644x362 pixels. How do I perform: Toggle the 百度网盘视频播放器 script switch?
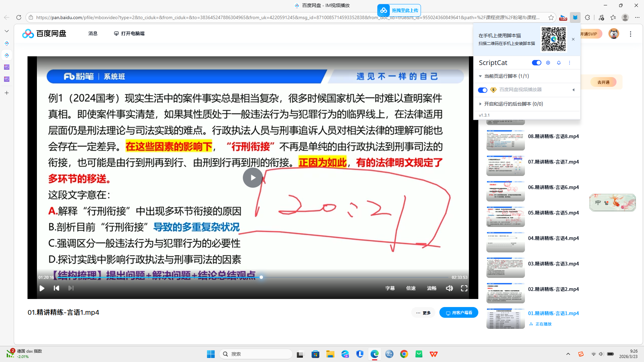[482, 90]
